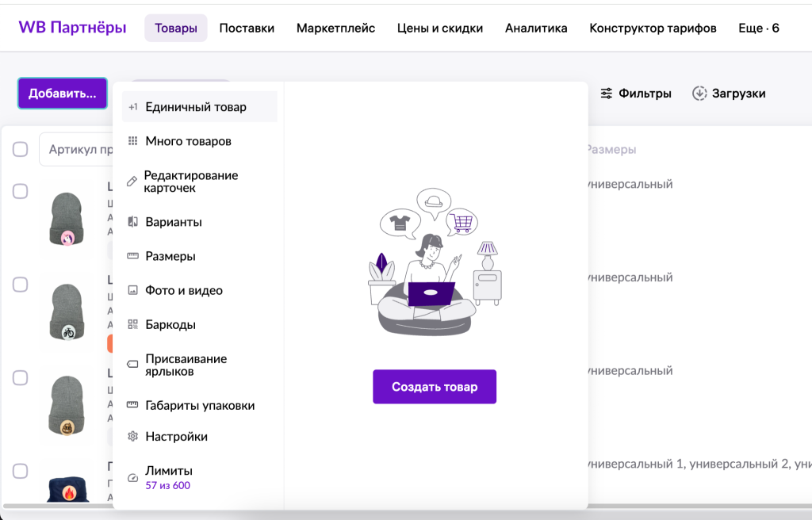Click the ruler icon beside Размеры
The image size is (812, 520).
133,256
